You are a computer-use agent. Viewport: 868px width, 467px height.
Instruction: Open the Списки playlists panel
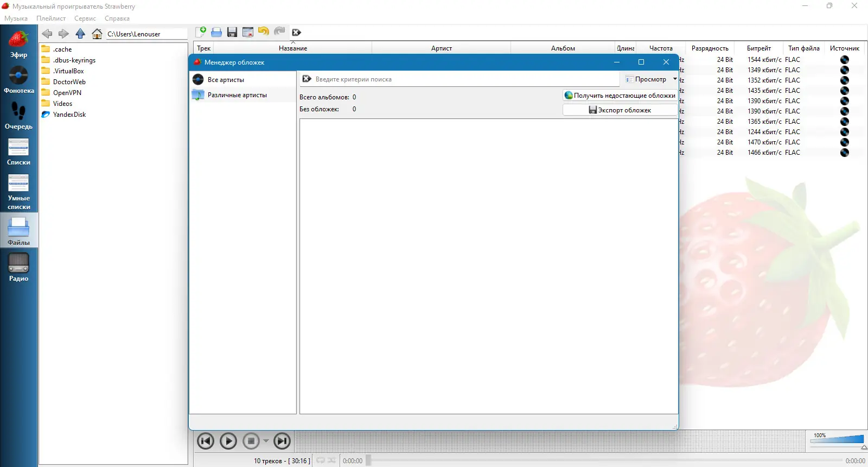click(18, 152)
